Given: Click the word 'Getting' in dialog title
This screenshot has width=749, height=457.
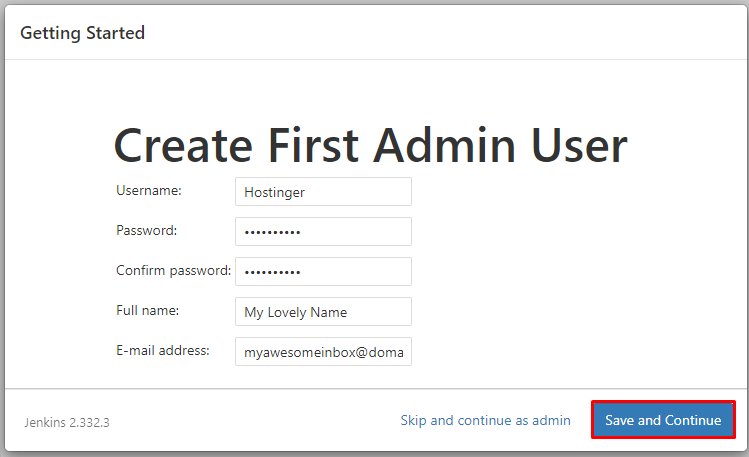Looking at the screenshot, I should [x=53, y=33].
